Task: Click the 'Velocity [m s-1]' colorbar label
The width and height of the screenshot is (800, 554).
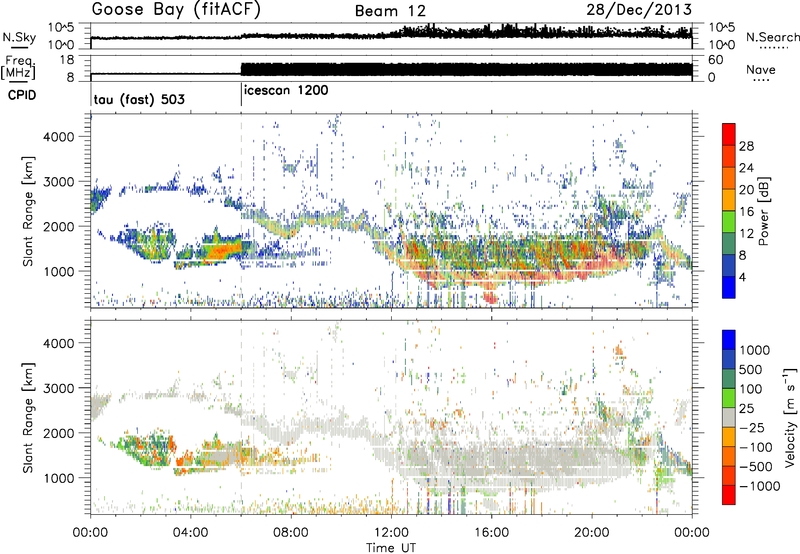Action: click(790, 417)
